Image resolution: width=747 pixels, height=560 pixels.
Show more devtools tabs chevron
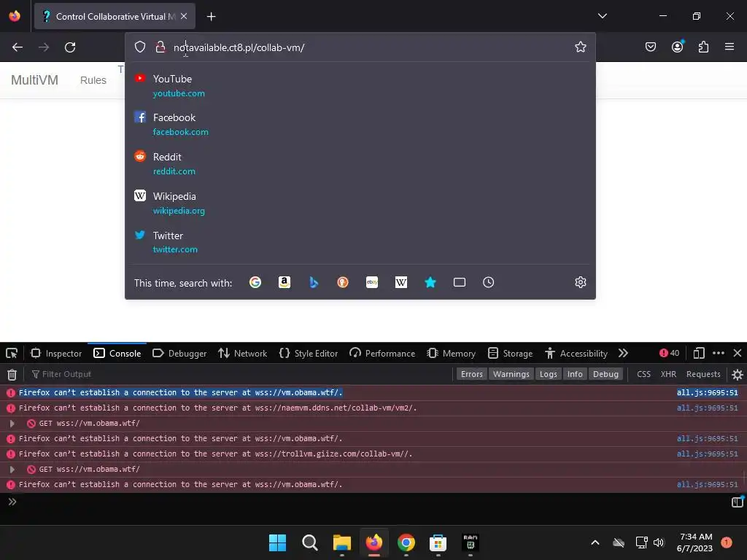click(623, 354)
